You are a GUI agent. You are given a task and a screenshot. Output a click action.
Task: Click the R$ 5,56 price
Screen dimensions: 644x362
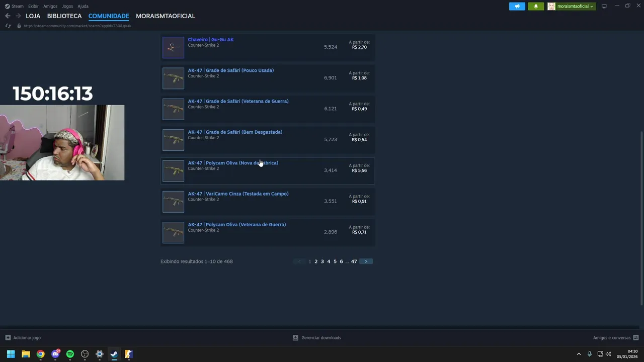point(359,170)
